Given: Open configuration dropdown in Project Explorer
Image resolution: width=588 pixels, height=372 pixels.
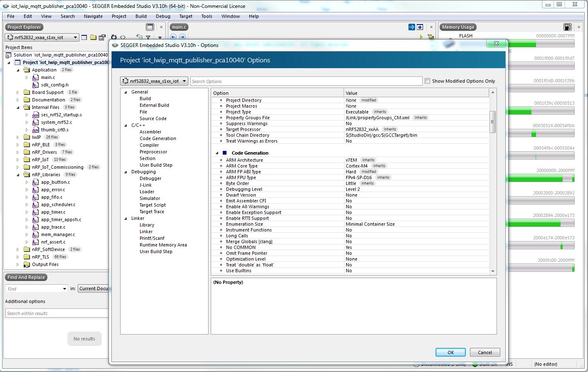Looking at the screenshot, I should pyautogui.click(x=42, y=37).
